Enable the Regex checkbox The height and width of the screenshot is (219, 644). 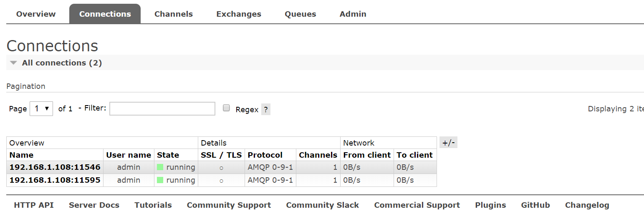point(226,108)
